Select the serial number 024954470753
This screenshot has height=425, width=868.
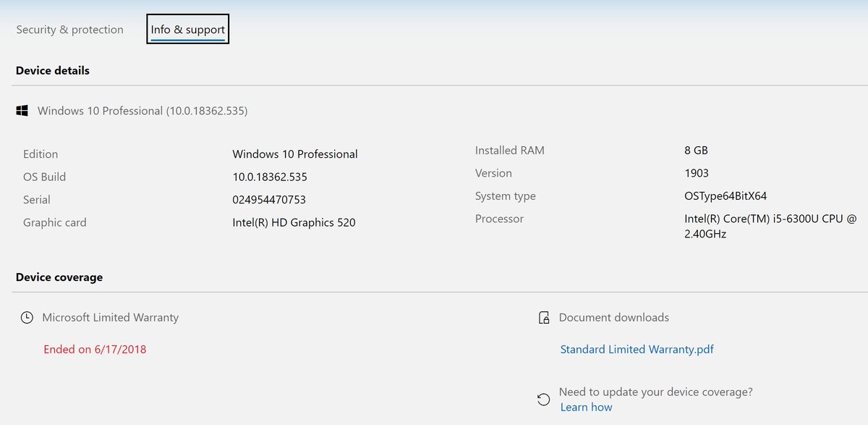point(269,200)
